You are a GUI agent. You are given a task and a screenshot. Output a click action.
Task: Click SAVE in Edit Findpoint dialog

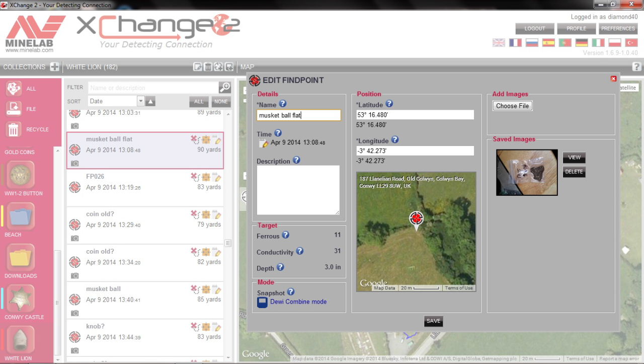pyautogui.click(x=433, y=321)
